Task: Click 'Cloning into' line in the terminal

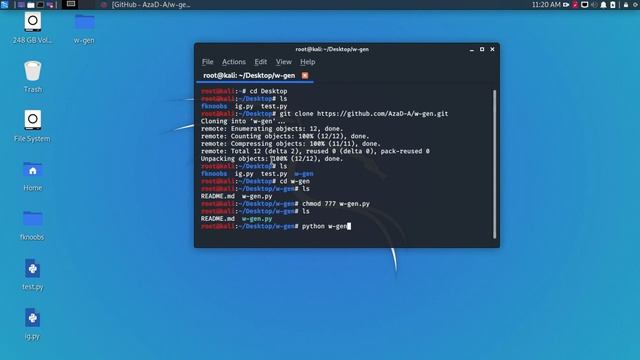Action: click(243, 121)
